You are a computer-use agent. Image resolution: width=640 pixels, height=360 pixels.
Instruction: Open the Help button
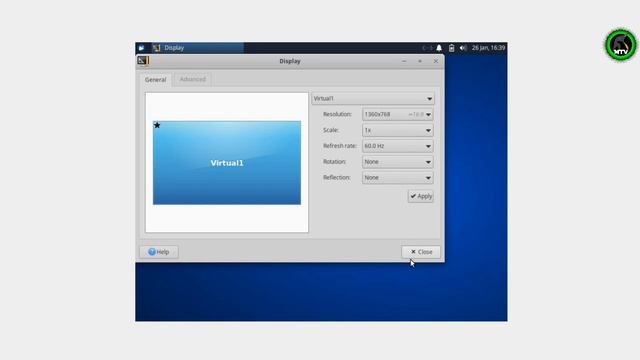coord(159,252)
